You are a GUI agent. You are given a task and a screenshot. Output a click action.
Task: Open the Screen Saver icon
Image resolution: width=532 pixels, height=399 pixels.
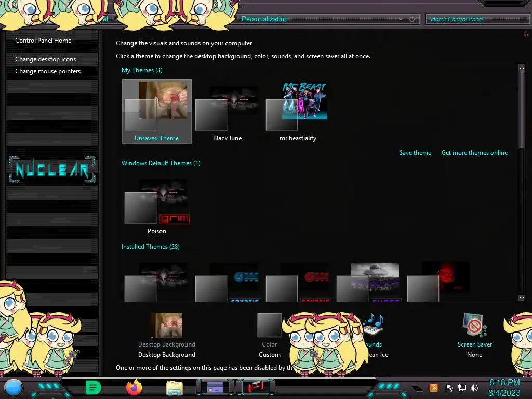474,325
